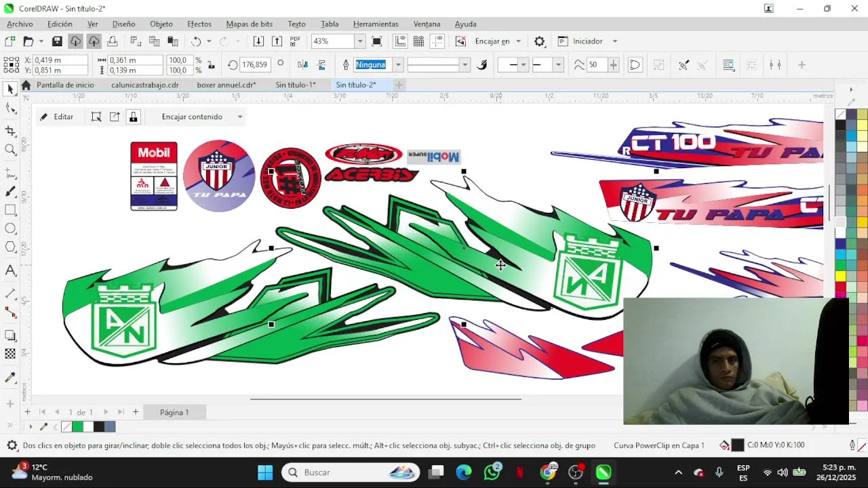Viewport: 868px width, 488px height.
Task: Click the X position field 0,419 m
Action: click(60, 60)
